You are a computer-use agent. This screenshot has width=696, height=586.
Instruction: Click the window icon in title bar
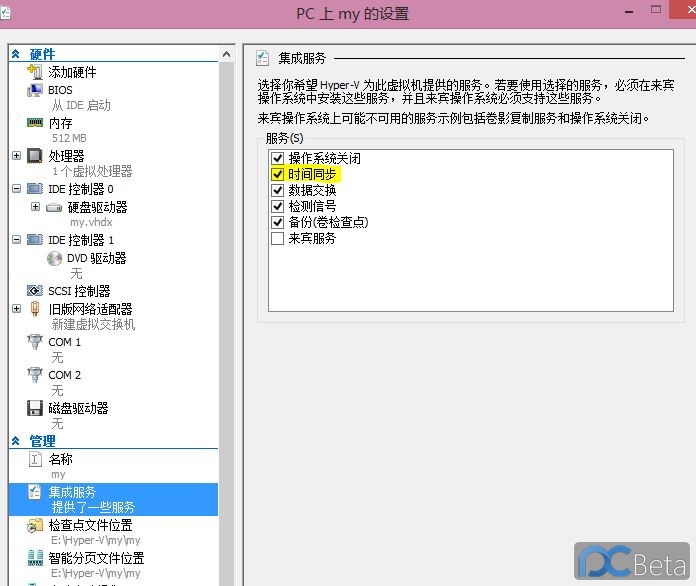[5, 13]
